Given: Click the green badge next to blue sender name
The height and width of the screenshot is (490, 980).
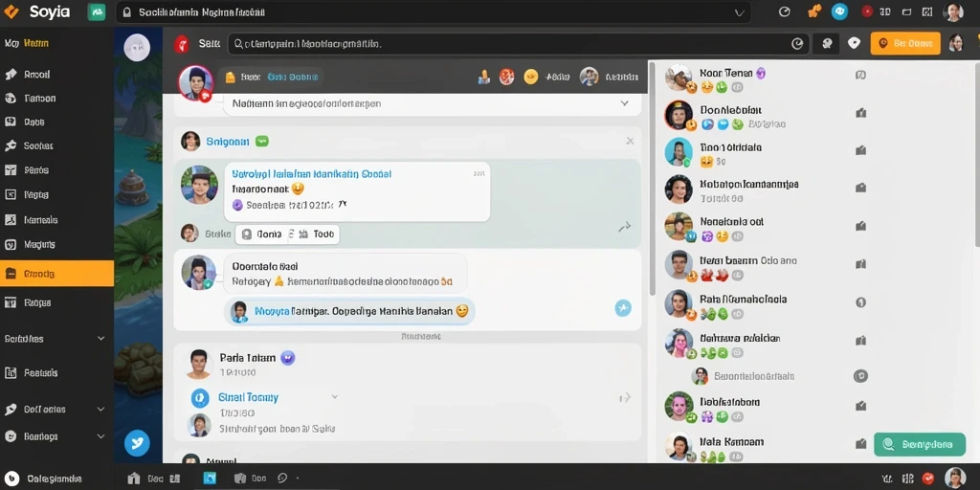Looking at the screenshot, I should (262, 142).
